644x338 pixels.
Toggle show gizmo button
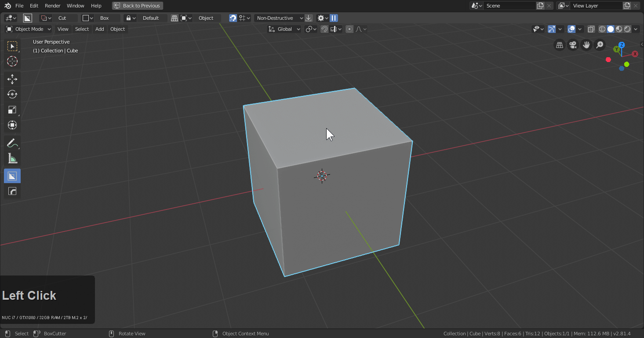tap(551, 29)
